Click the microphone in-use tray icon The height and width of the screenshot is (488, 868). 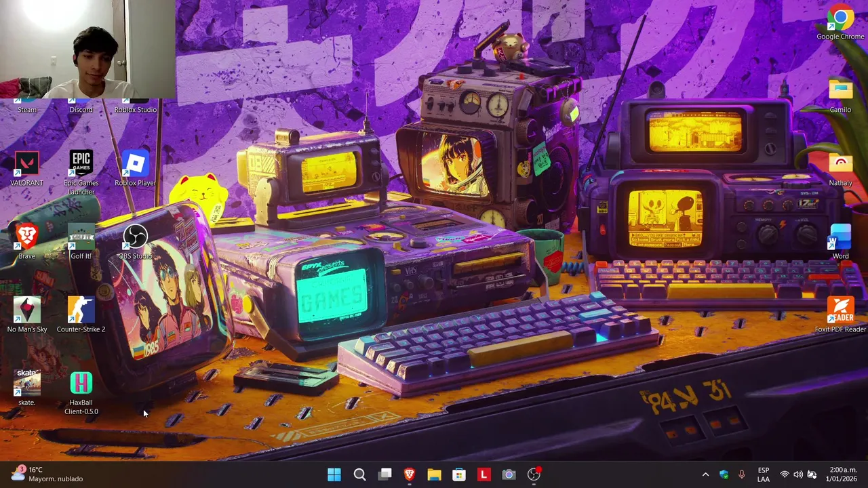742,474
